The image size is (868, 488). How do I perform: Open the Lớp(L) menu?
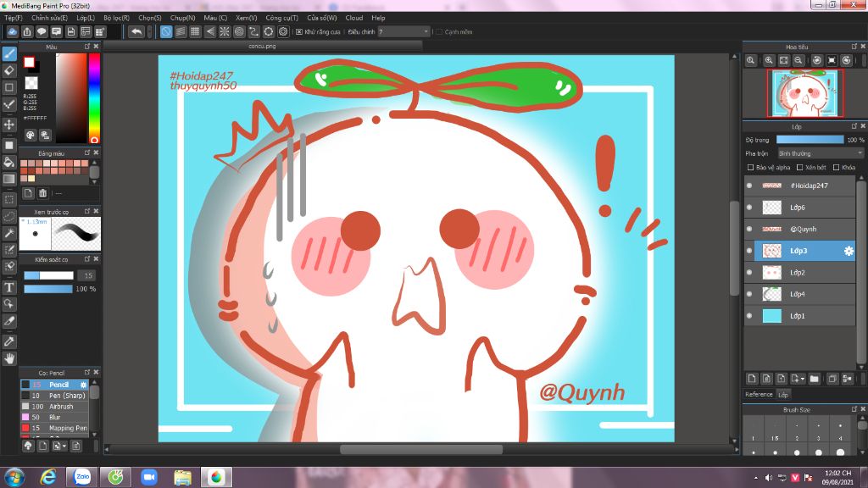point(86,18)
